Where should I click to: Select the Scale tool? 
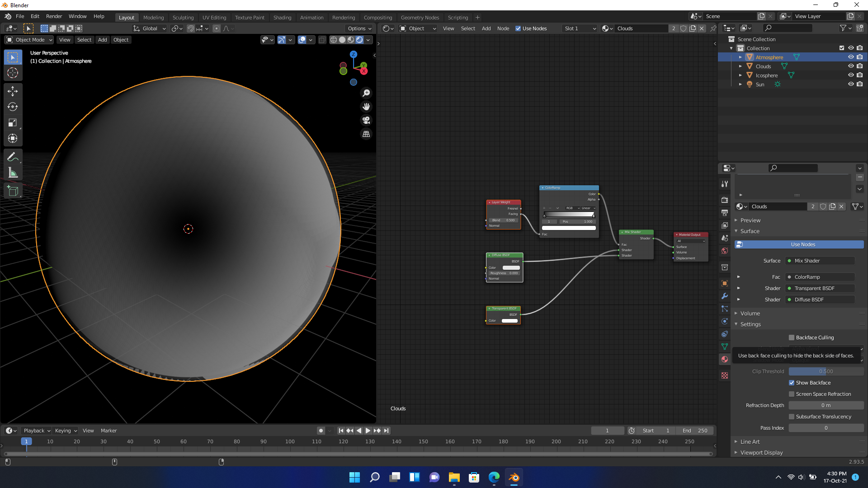point(13,123)
